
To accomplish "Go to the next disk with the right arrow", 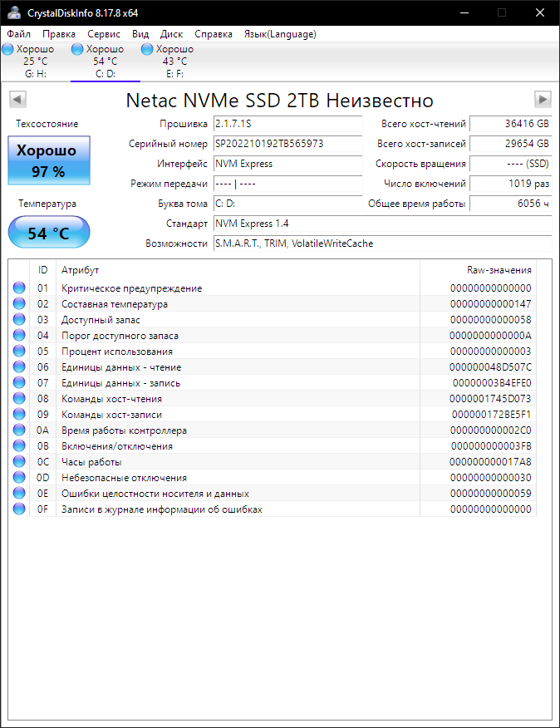I will pyautogui.click(x=543, y=99).
